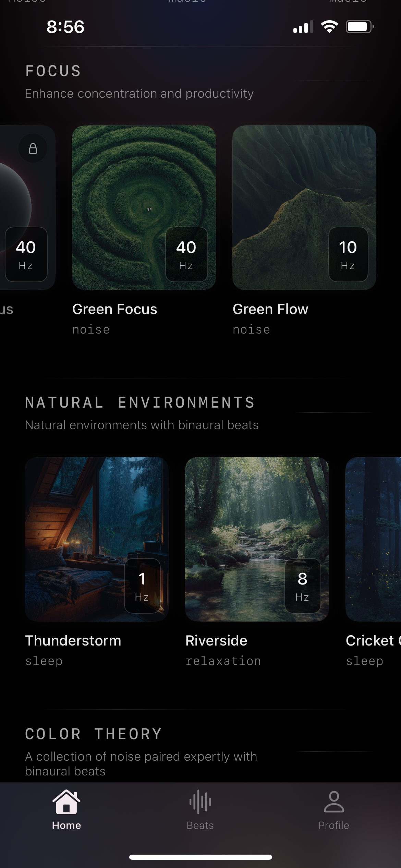401x868 pixels.
Task: Tap the Wi-Fi status icon
Action: pyautogui.click(x=329, y=27)
